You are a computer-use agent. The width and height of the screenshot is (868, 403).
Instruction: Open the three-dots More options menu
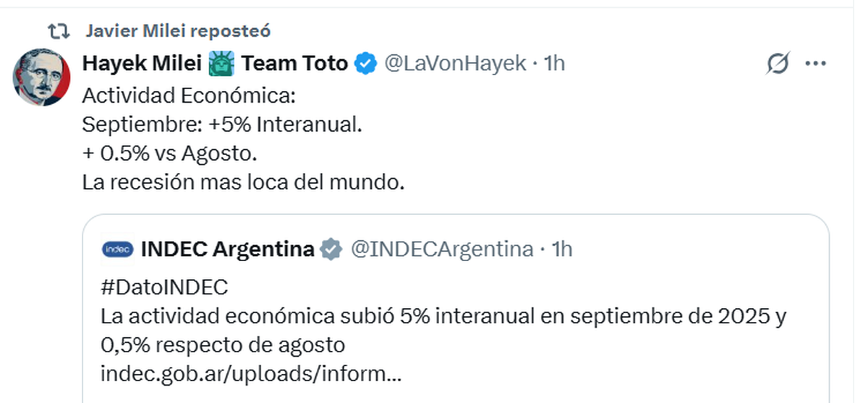815,64
